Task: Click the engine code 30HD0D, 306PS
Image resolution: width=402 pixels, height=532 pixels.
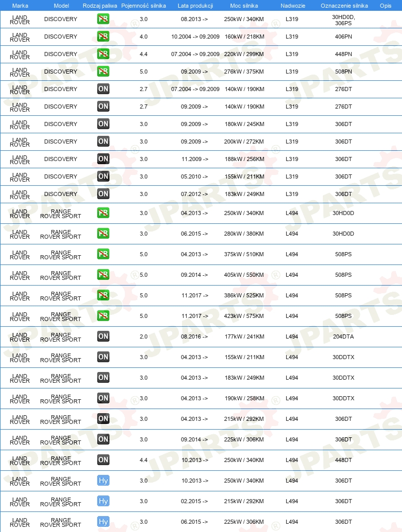Action: tap(343, 20)
